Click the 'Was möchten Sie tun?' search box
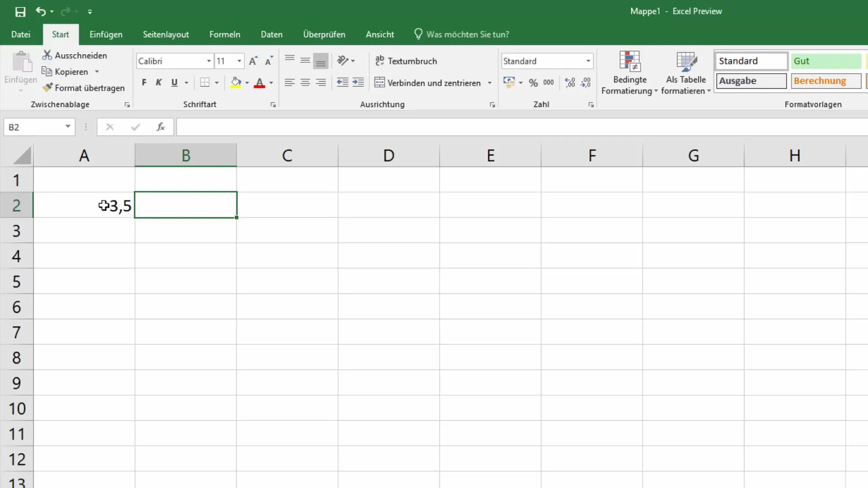 (x=462, y=34)
